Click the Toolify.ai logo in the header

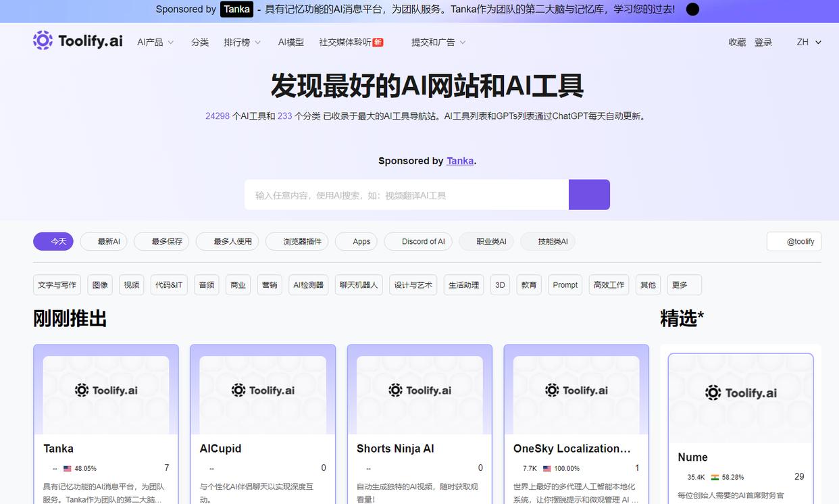[78, 41]
